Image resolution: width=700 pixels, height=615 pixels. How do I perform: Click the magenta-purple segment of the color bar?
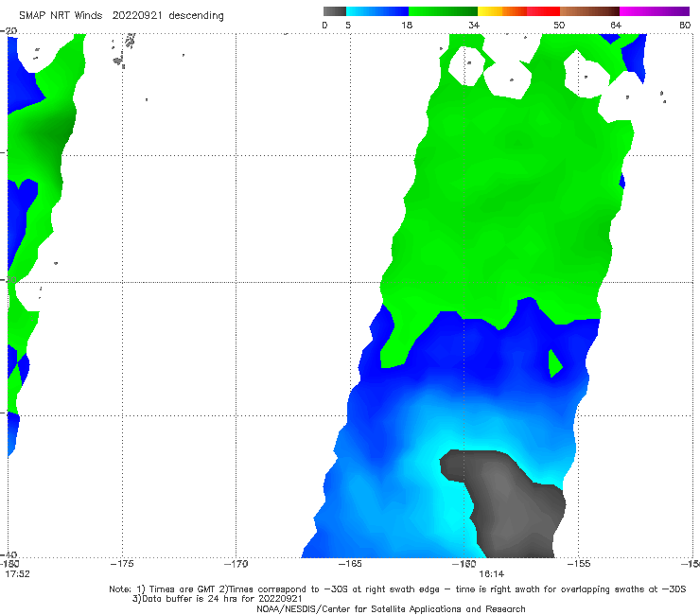[655, 11]
